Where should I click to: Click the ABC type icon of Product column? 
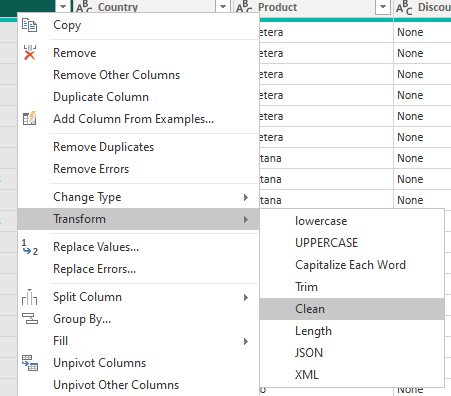pyautogui.click(x=244, y=7)
